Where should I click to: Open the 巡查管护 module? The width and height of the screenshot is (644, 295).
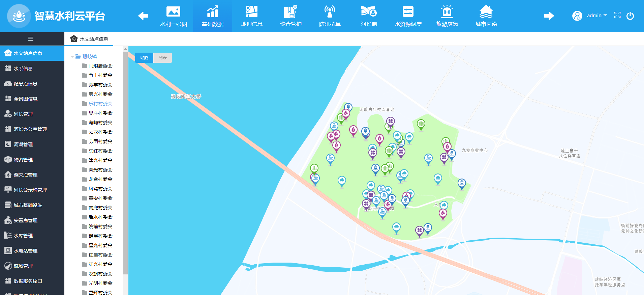[290, 16]
